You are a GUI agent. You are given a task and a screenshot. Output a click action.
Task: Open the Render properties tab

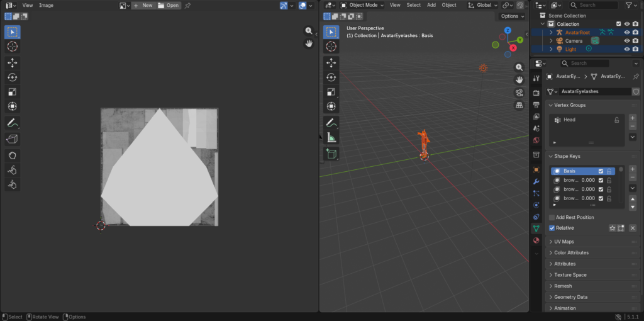(x=536, y=93)
